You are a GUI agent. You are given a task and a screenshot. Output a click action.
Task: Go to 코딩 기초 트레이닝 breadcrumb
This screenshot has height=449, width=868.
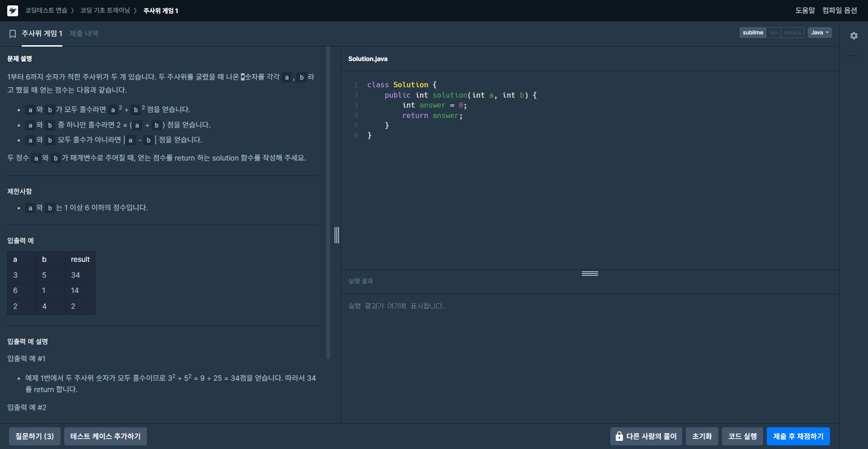pos(105,10)
